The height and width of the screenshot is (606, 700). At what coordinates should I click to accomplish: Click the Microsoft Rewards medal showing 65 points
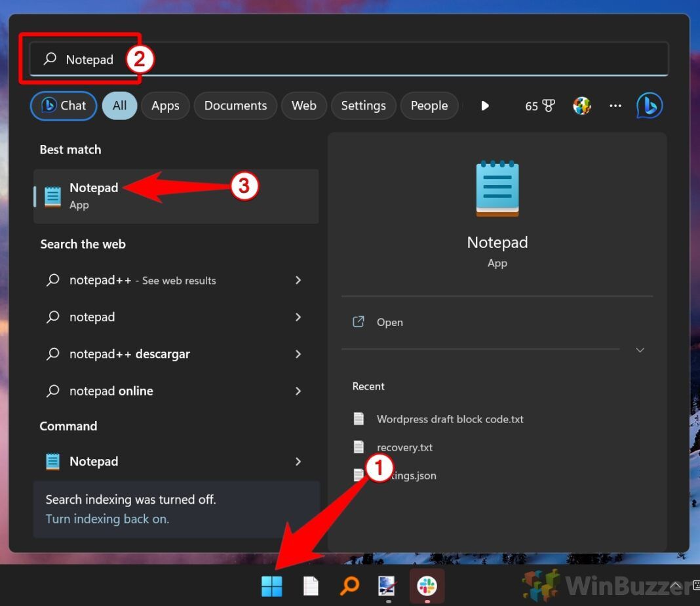[539, 106]
